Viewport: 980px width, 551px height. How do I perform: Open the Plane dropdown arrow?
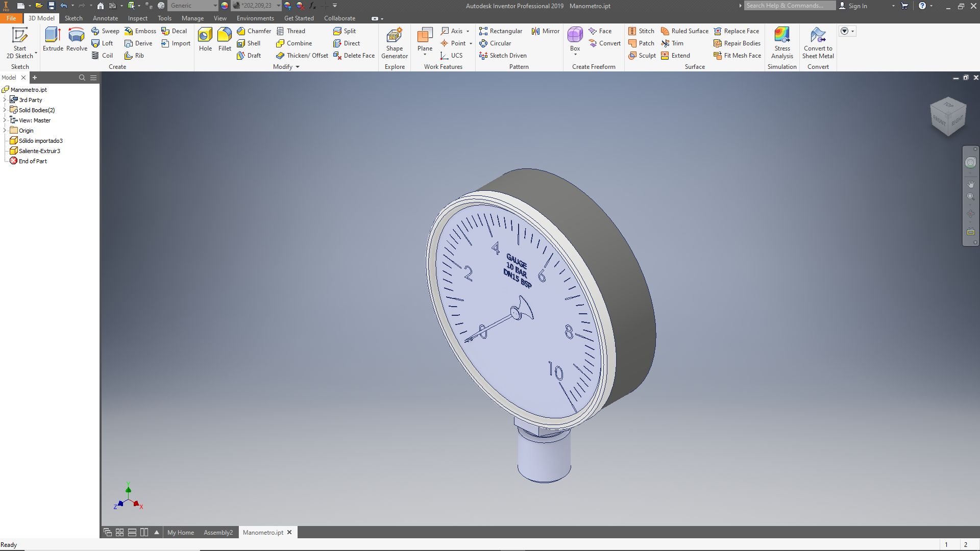[425, 55]
